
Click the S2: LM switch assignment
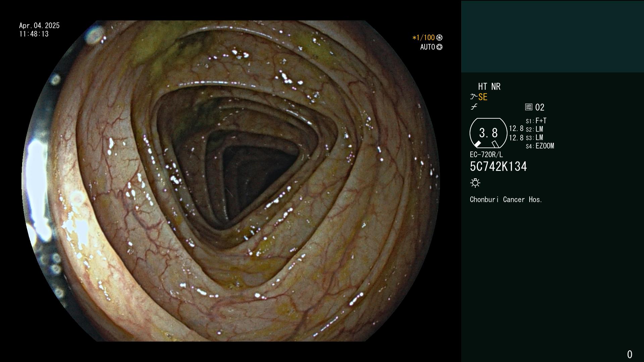(x=534, y=129)
